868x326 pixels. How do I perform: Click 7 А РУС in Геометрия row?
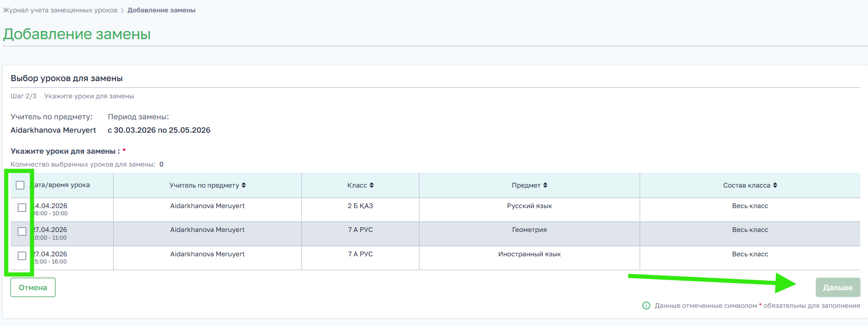360,230
